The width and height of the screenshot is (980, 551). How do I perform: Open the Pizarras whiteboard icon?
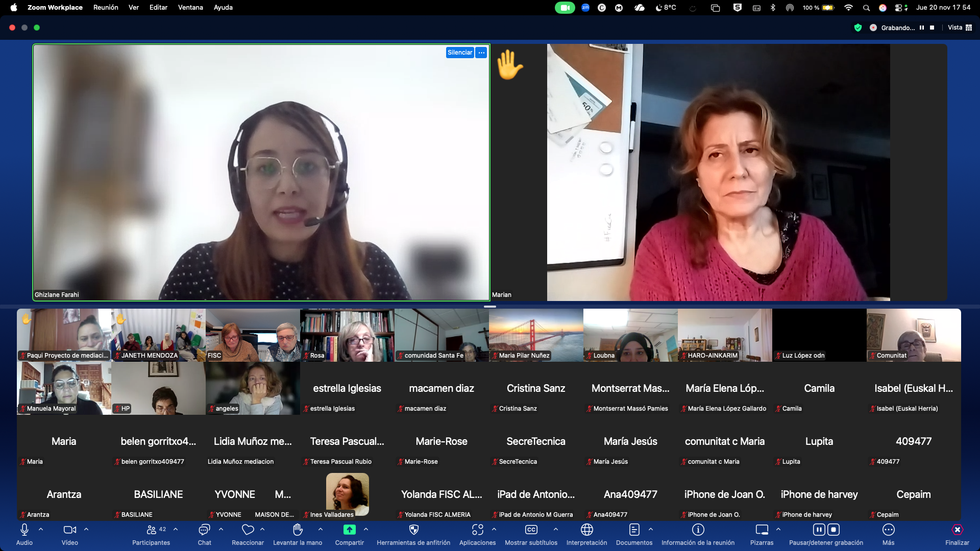pos(762,530)
